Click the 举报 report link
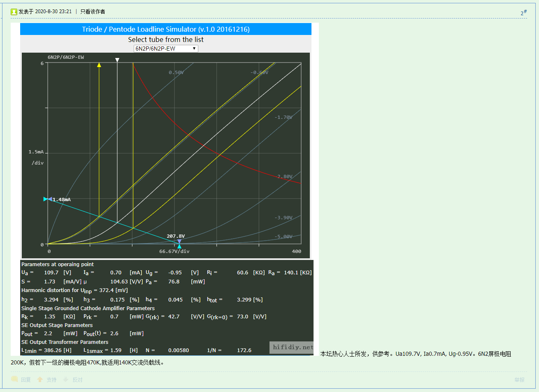The width and height of the screenshot is (539, 392). tap(519, 380)
